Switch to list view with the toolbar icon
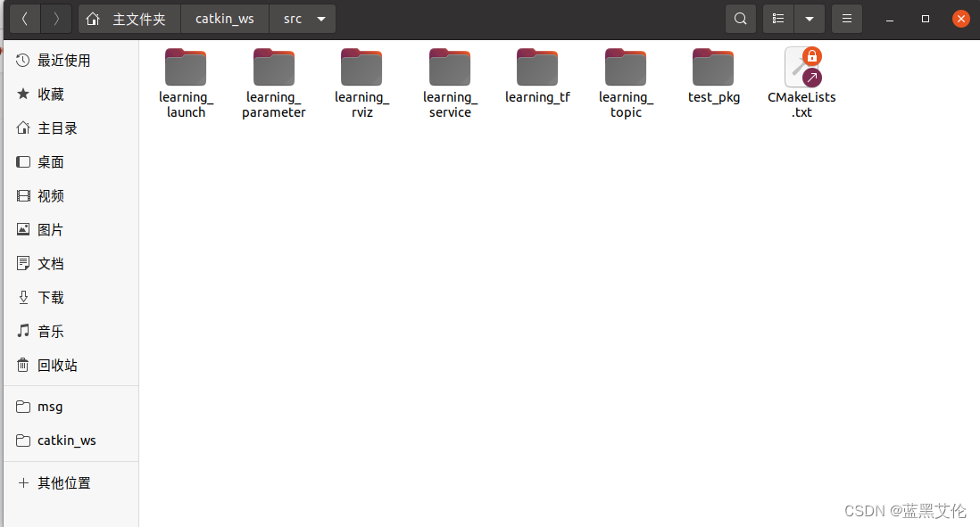Viewport: 980px width, 527px height. (778, 19)
